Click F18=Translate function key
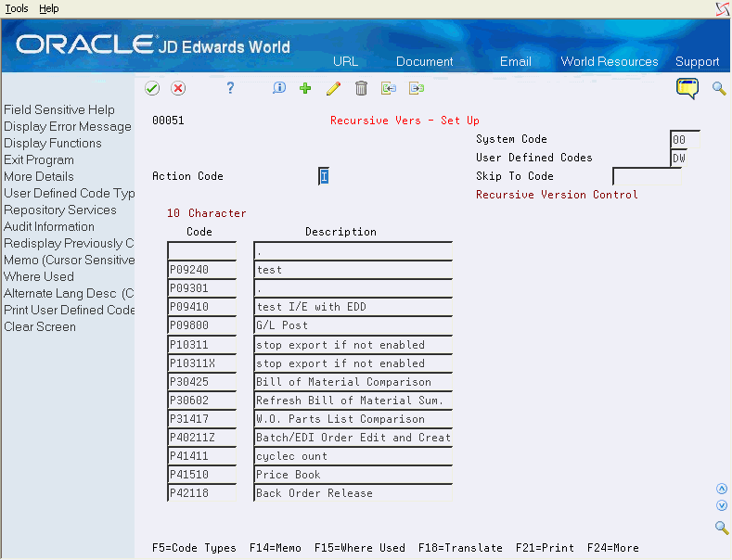 coord(460,548)
